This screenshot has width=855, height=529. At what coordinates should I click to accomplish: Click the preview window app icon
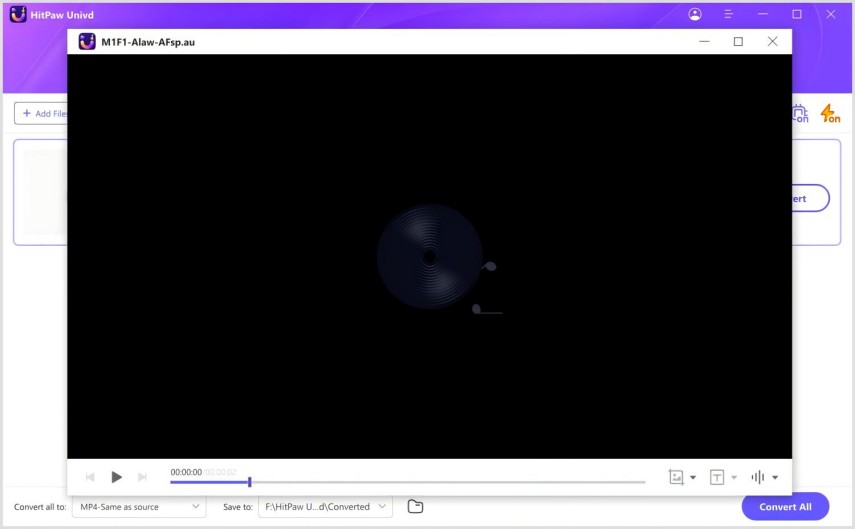87,41
